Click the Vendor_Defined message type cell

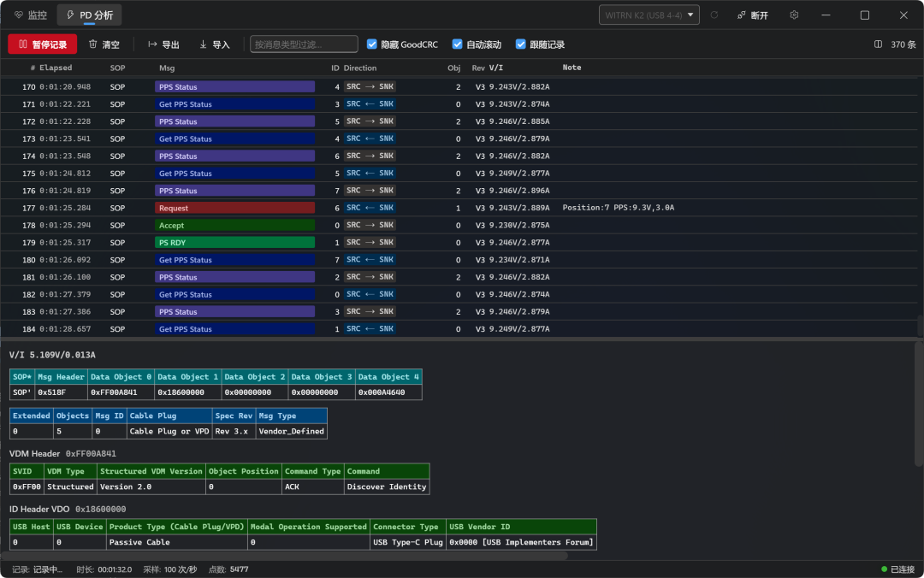pyautogui.click(x=291, y=431)
